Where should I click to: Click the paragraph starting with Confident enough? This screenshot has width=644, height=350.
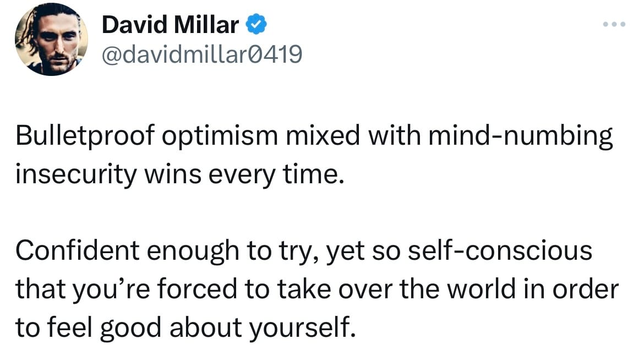click(x=316, y=289)
